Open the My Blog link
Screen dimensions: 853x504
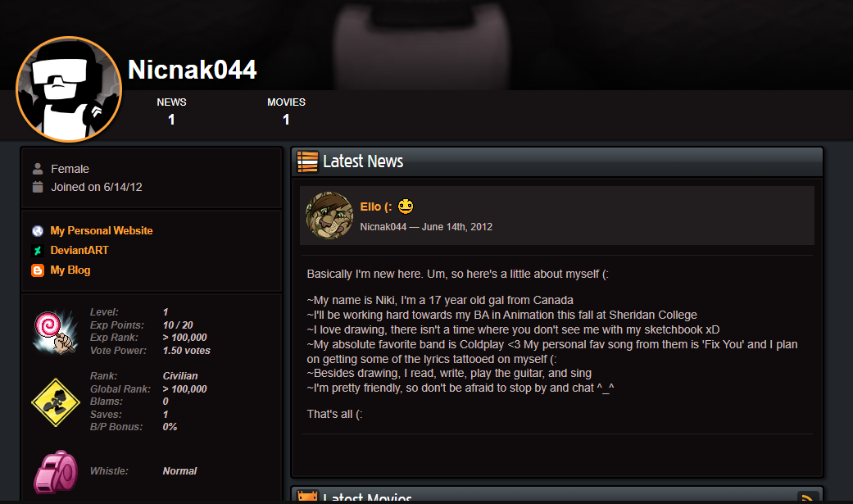[x=70, y=270]
